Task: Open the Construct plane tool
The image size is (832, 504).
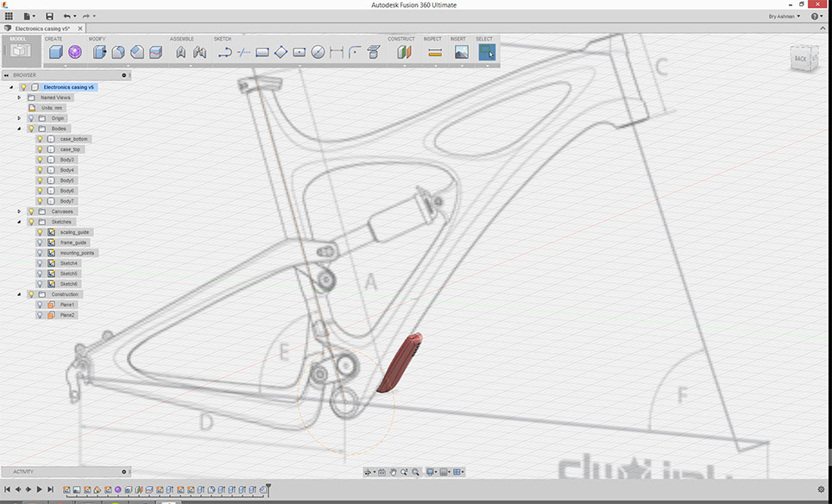Action: tap(404, 52)
